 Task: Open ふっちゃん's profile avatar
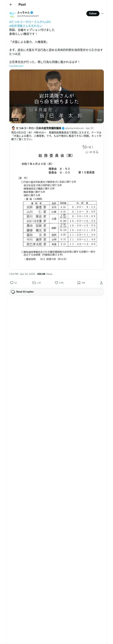[12, 14]
